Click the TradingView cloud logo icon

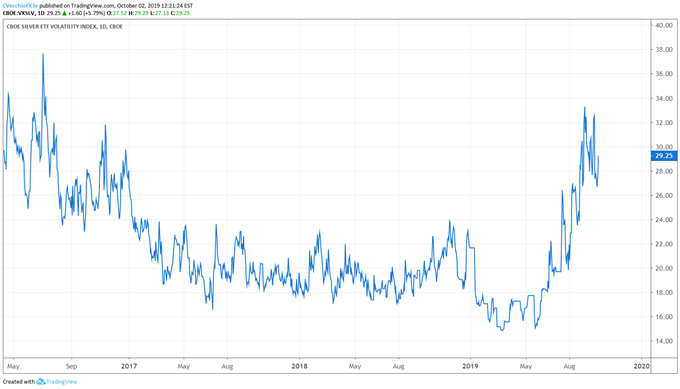[41, 382]
